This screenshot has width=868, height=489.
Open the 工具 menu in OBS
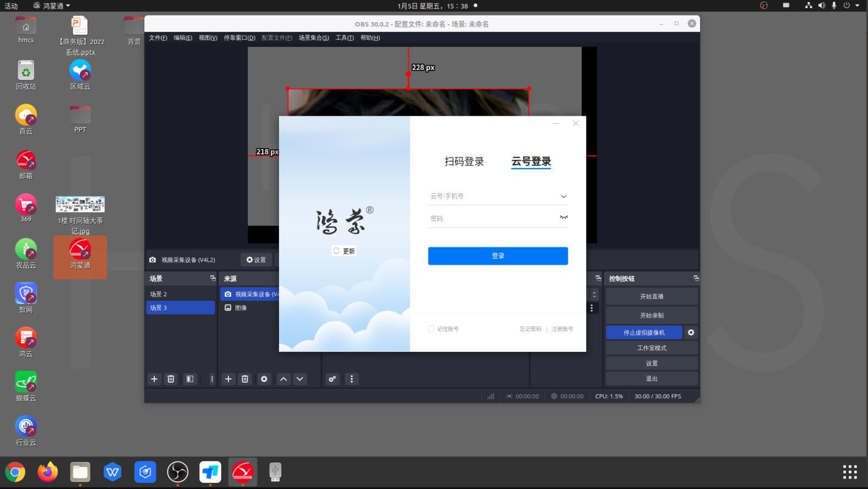click(x=345, y=38)
